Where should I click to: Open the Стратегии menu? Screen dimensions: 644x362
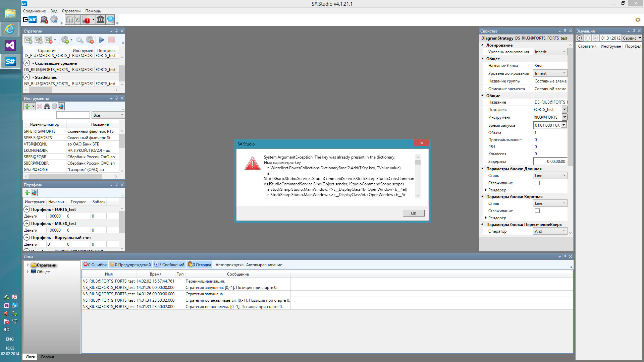pos(71,11)
